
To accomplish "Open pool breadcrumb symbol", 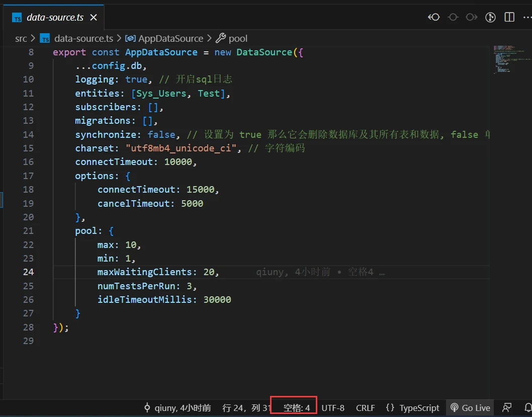I will 238,38.
